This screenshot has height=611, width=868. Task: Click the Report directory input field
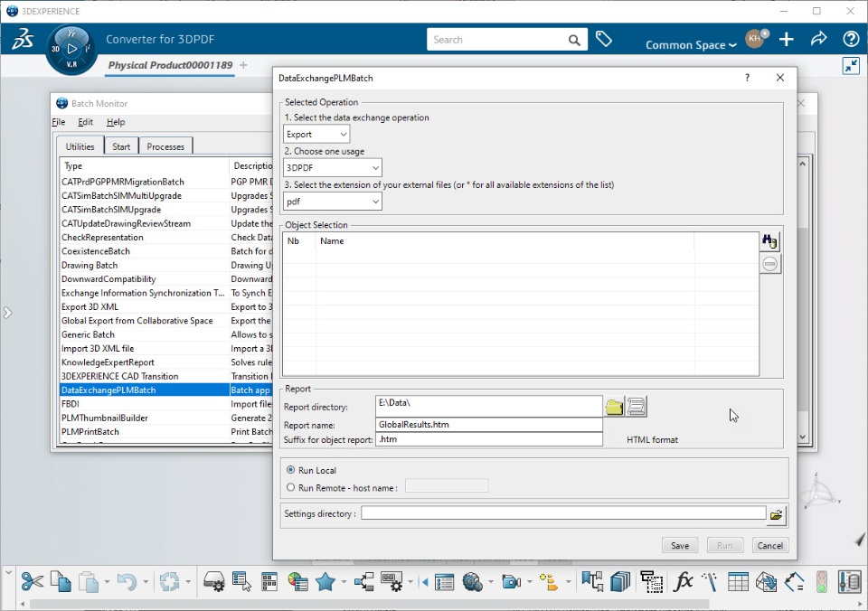pos(489,406)
